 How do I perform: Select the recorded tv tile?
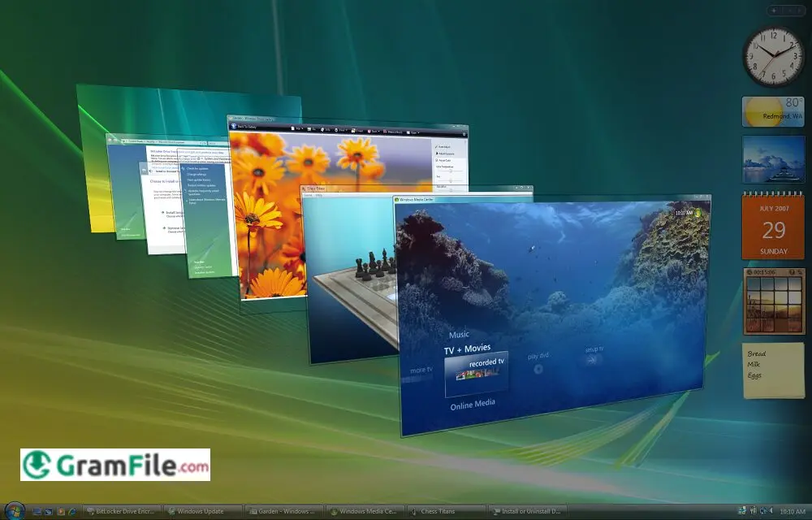pyautogui.click(x=476, y=369)
